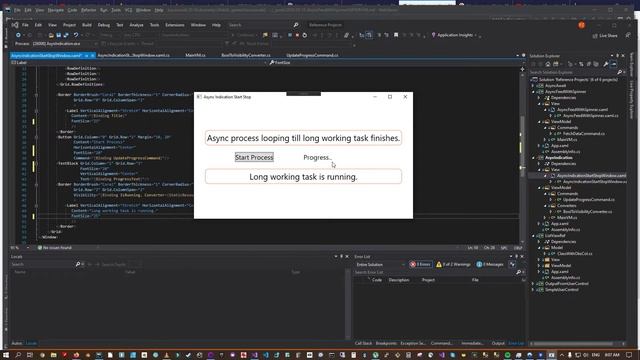
Task: Click the Open File folder toolbar icon
Action: [x=51, y=35]
